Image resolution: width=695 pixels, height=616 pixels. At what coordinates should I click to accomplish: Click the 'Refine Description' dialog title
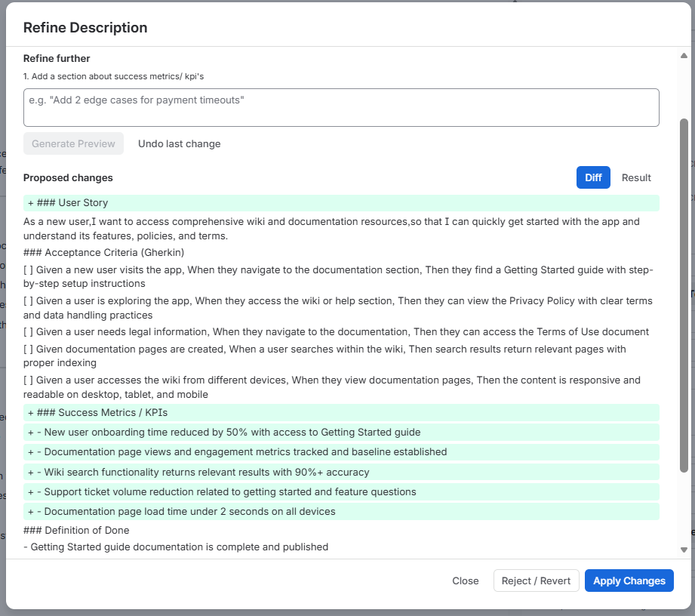tap(85, 27)
